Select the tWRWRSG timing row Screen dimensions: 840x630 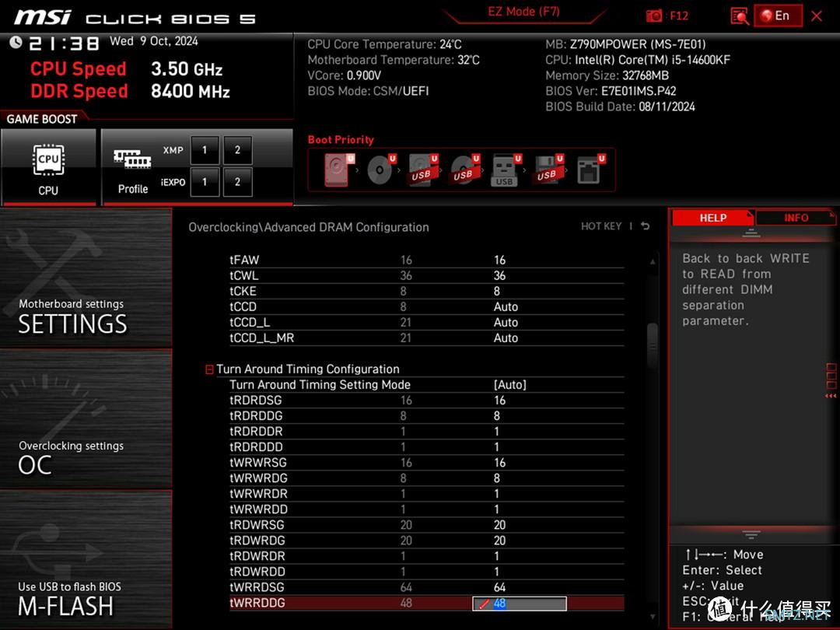click(426, 462)
